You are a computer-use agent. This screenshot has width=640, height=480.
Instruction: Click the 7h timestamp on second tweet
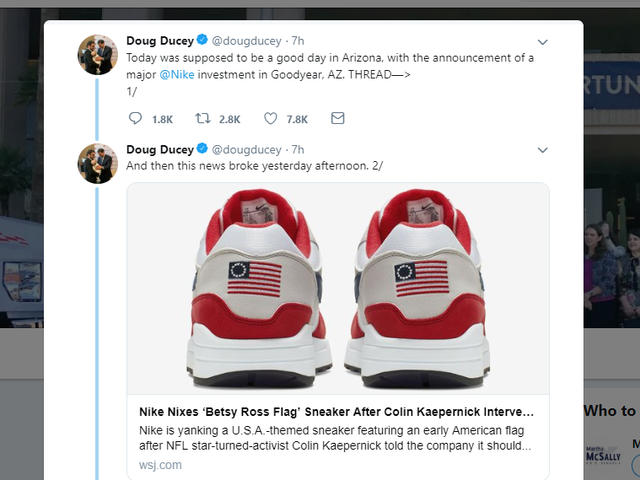298,150
